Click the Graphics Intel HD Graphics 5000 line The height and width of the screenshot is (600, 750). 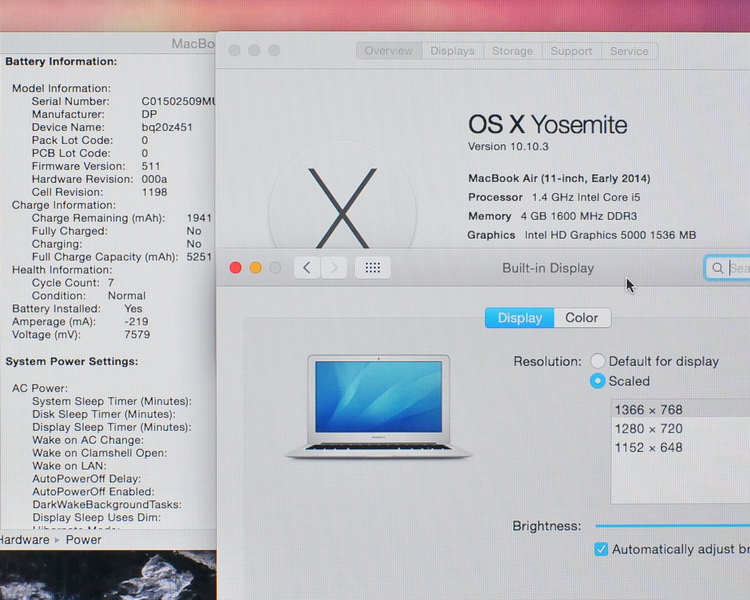coord(582,235)
